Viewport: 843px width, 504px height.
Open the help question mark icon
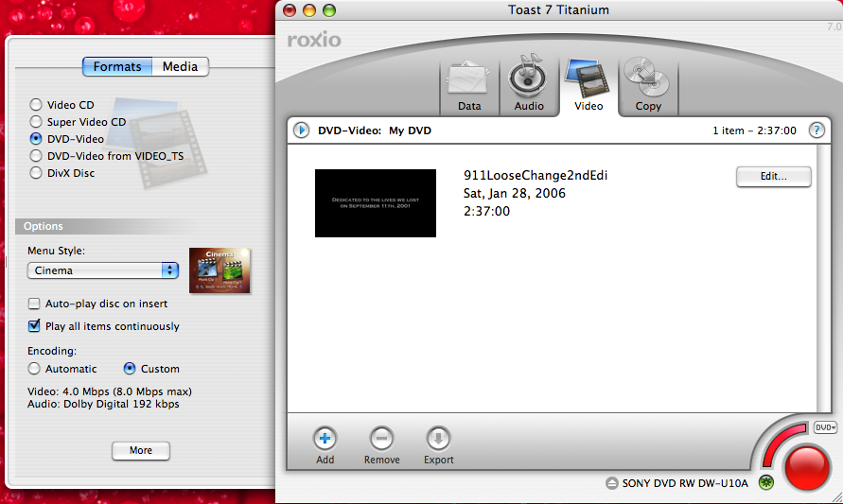click(817, 130)
